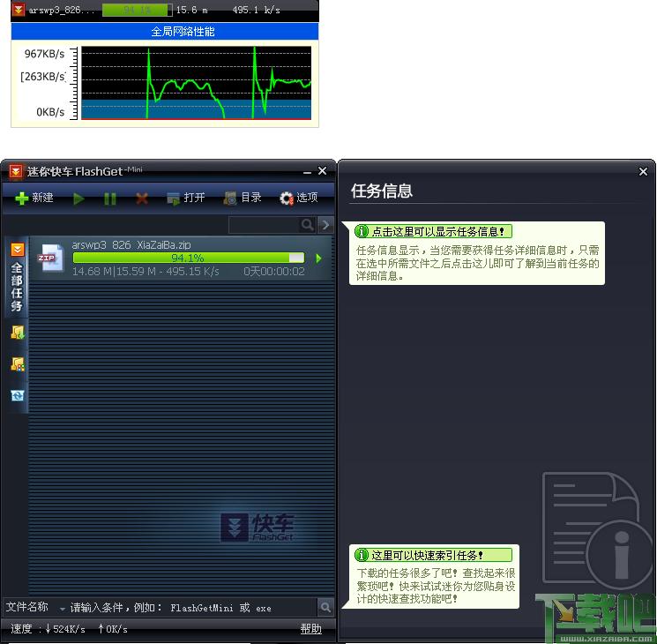657x644 pixels.
Task: Delete task with red X icon
Action: (x=142, y=198)
